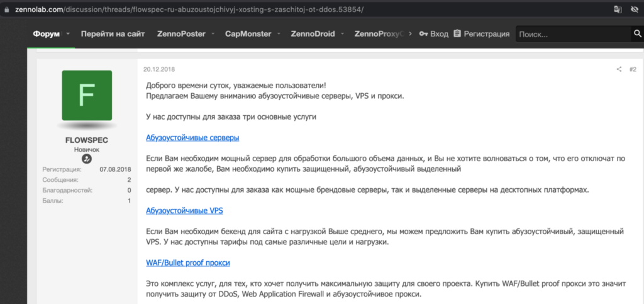Click the Благодарностей: label

coord(67,190)
